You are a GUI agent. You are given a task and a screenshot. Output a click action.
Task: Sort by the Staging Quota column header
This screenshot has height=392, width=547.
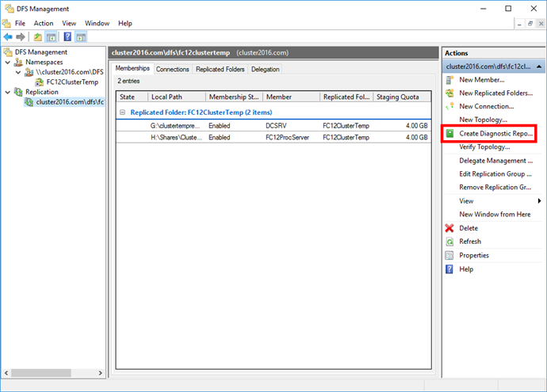point(402,97)
